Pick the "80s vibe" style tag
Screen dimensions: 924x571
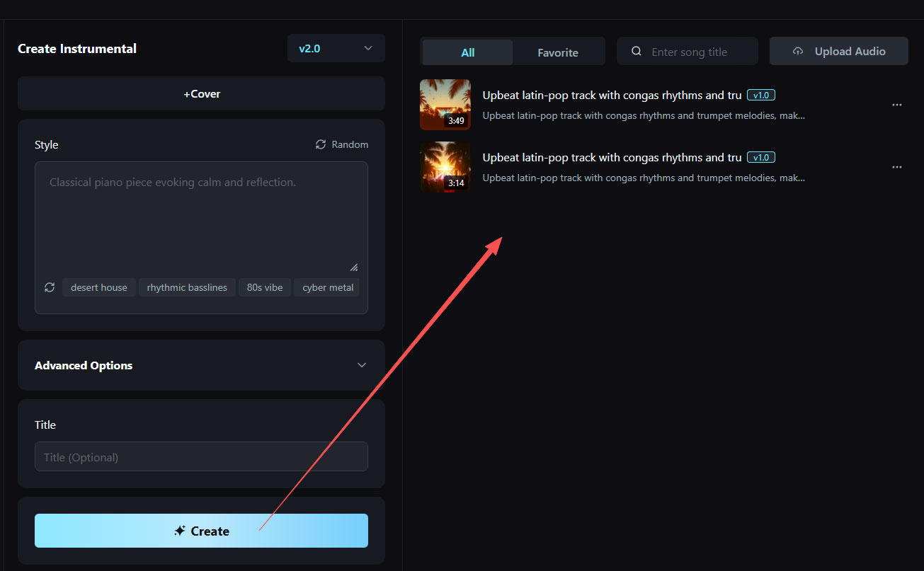(x=264, y=287)
